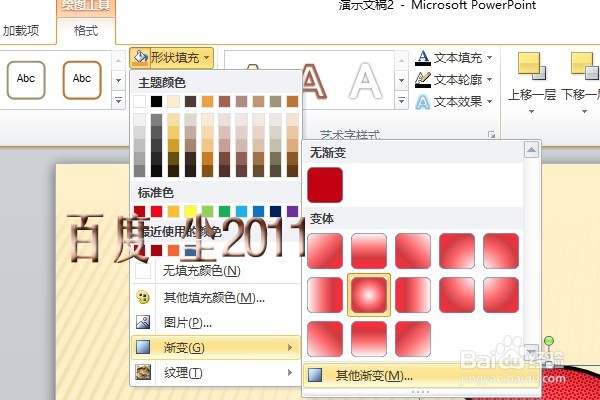Pick the light green standard color swatch
The image size is (600, 400).
(x=207, y=211)
